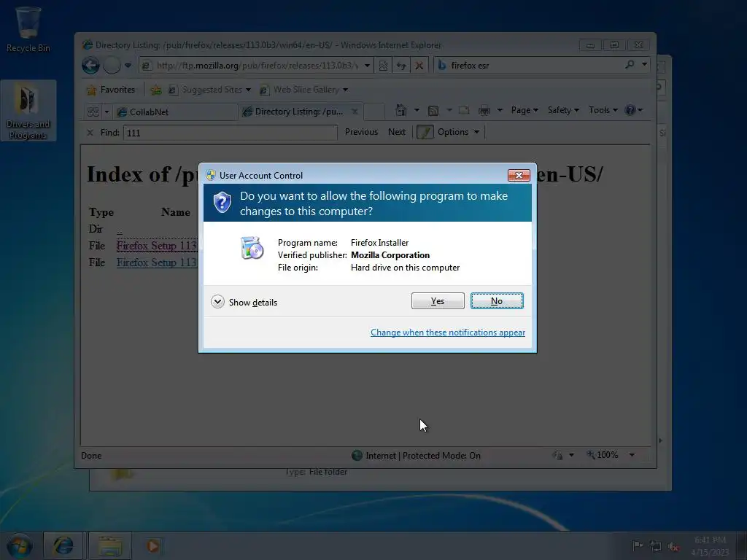Open the Home button dropdown arrow
This screenshot has width=747, height=560.
(x=417, y=111)
